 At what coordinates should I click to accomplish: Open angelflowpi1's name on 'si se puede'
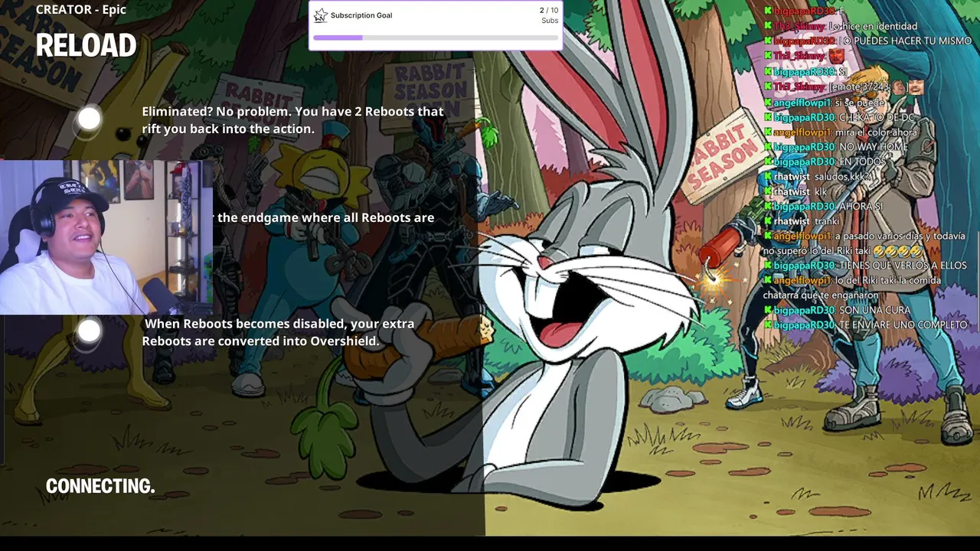(802, 103)
